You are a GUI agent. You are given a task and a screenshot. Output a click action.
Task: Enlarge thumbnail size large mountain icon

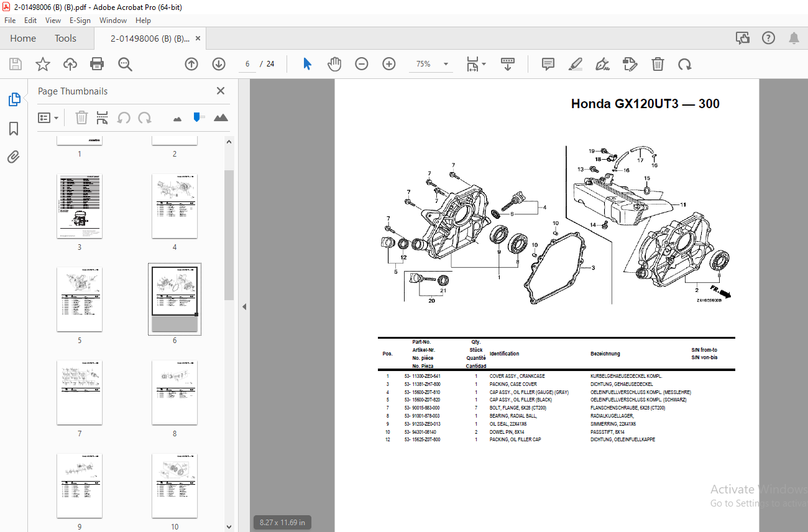(221, 117)
